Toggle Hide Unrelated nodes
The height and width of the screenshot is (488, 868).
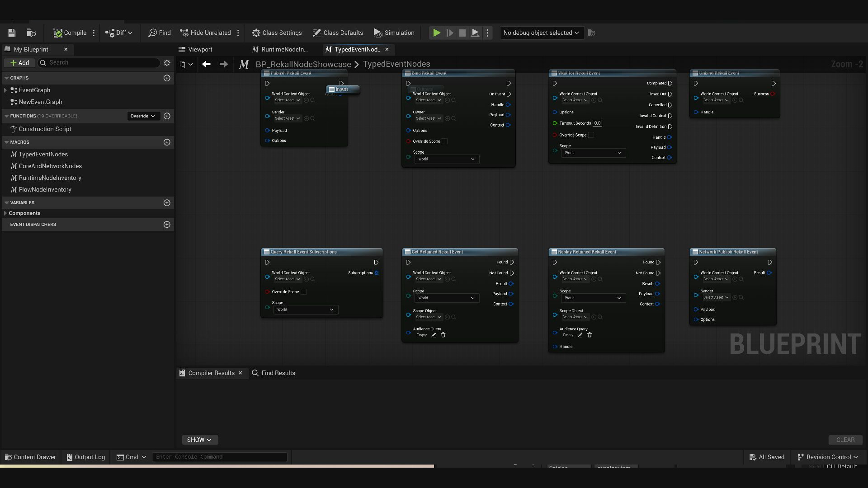pos(206,33)
